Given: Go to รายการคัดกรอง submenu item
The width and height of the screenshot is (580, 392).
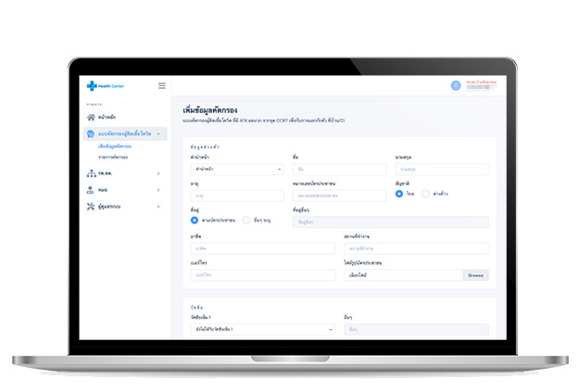Looking at the screenshot, I should click(x=113, y=157).
